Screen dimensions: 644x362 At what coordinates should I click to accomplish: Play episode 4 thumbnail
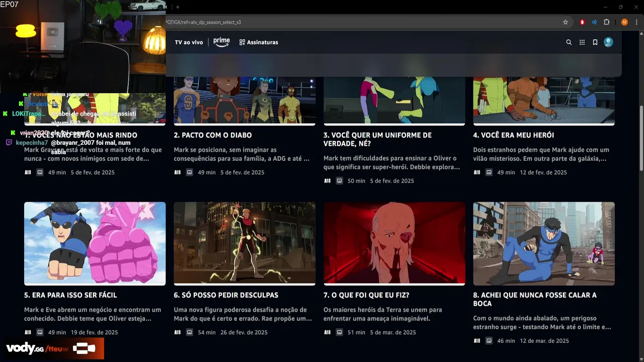(x=544, y=101)
